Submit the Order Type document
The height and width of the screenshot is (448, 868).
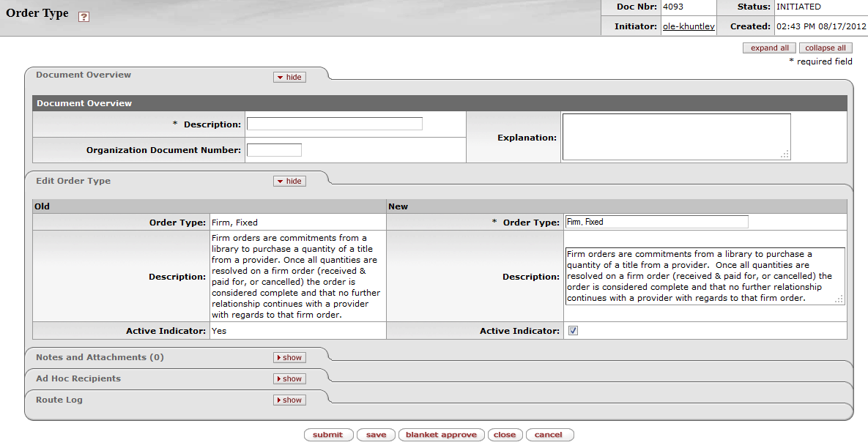coord(328,435)
